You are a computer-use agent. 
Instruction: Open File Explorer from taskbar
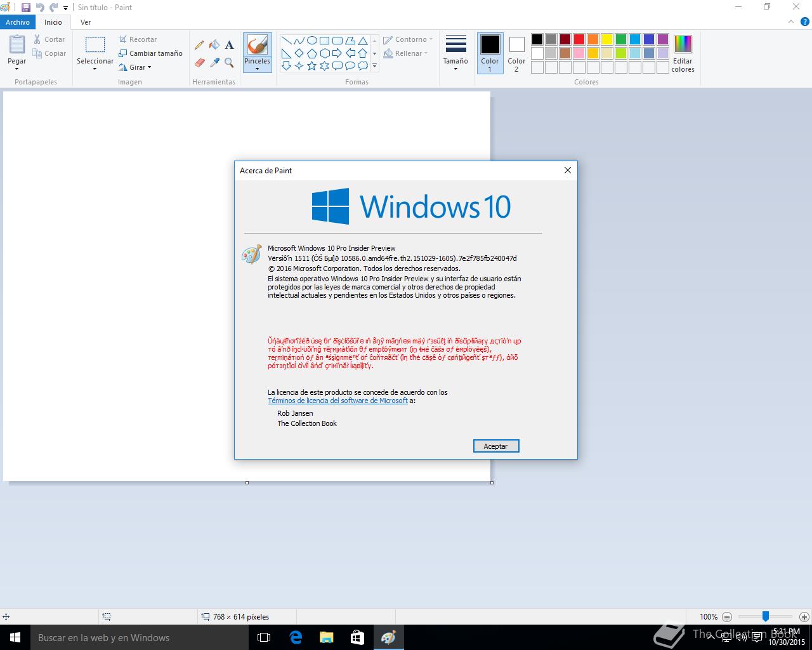[326, 637]
